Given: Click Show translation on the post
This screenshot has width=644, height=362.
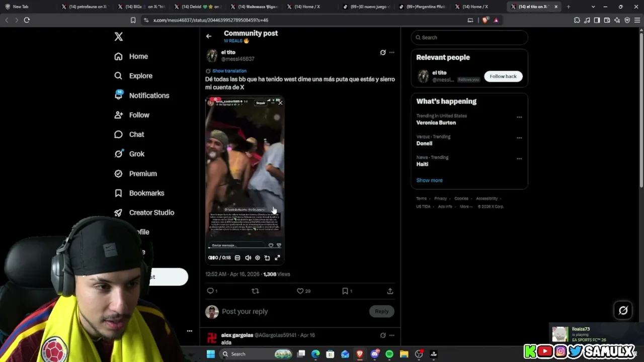Looking at the screenshot, I should click(229, 71).
